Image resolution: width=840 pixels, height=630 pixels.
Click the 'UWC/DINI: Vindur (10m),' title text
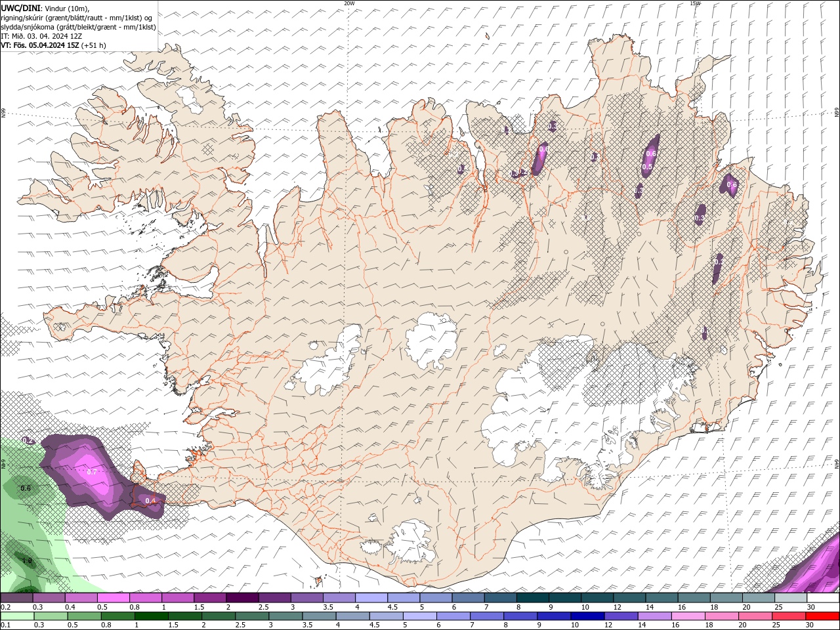pos(45,8)
